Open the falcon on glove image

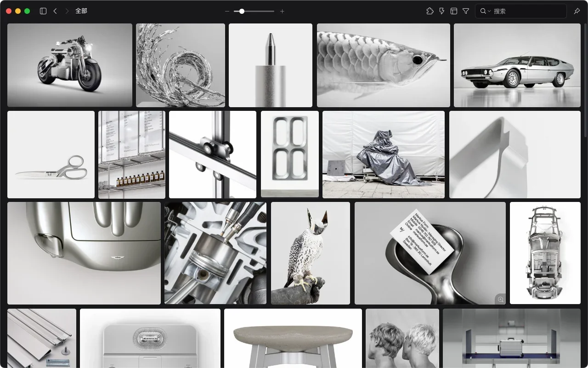click(310, 253)
